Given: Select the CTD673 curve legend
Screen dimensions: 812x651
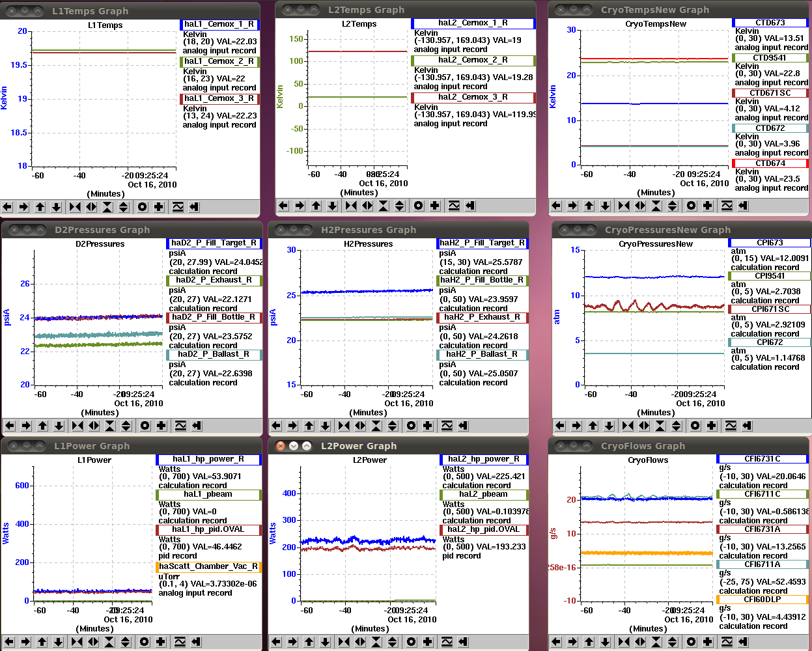Looking at the screenshot, I should coord(770,23).
